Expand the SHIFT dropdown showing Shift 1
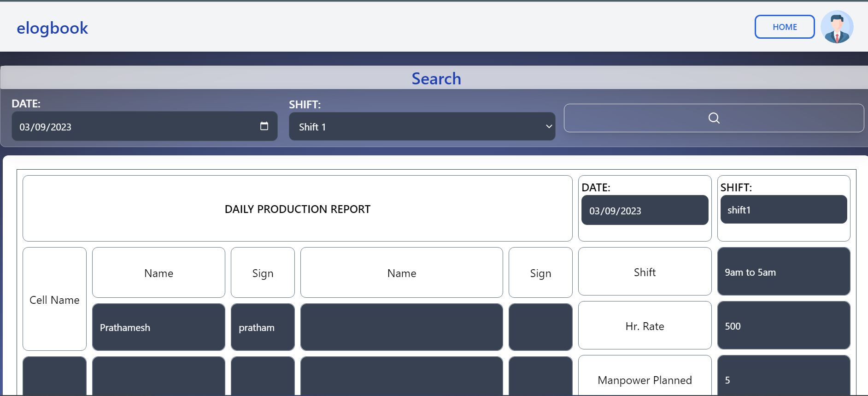Viewport: 868px width, 396px height. (422, 126)
